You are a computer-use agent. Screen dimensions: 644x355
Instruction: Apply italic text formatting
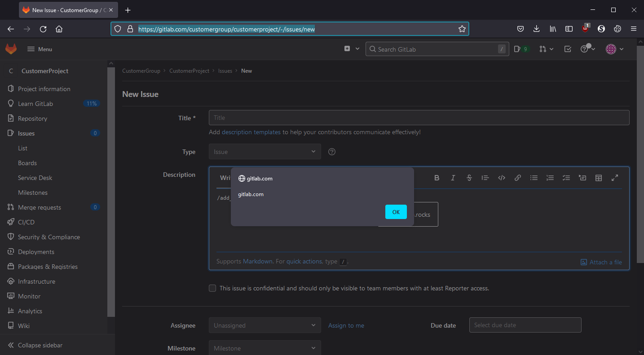pos(453,178)
